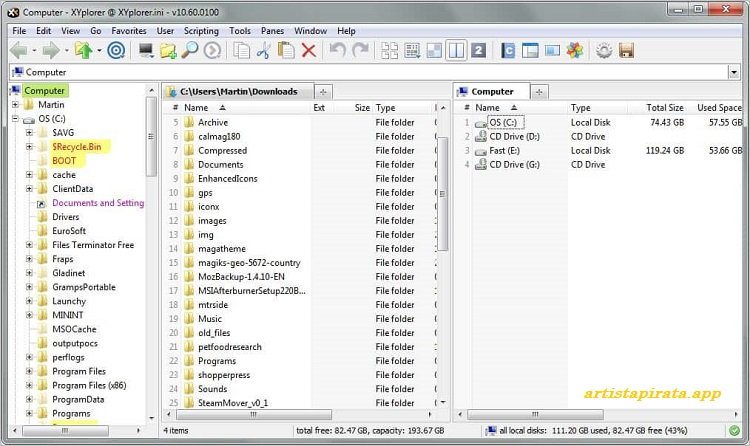
Task: Expand the SAVG folder node
Action: click(x=29, y=133)
